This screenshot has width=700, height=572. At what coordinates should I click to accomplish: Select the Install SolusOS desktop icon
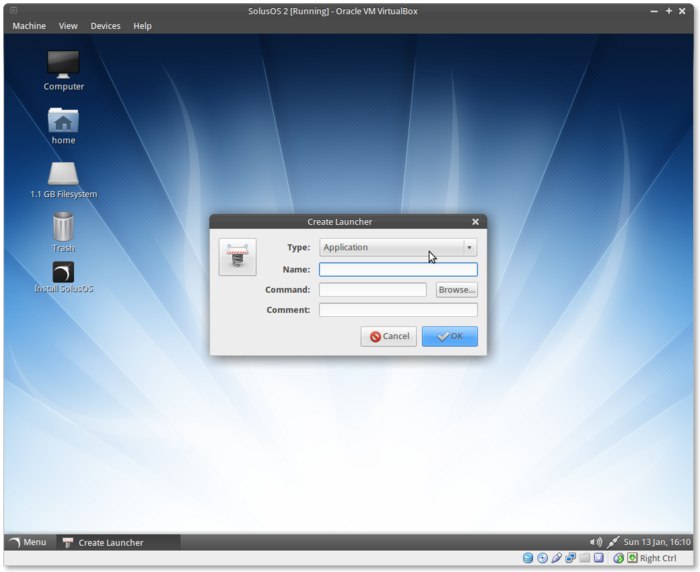63,277
